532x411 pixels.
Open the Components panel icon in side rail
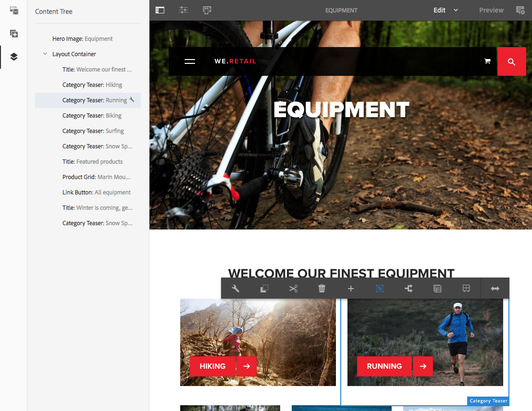(x=14, y=34)
